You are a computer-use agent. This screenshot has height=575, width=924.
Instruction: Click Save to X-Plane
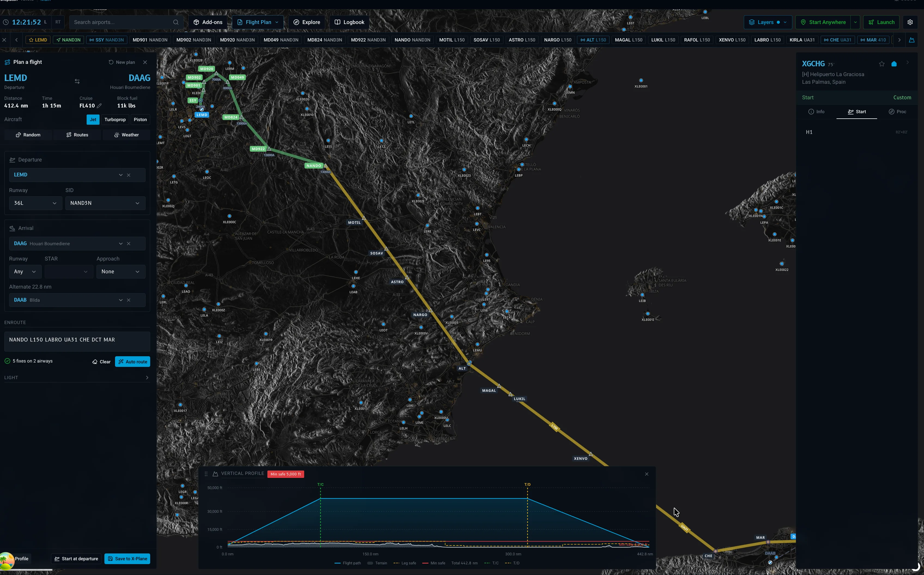127,559
